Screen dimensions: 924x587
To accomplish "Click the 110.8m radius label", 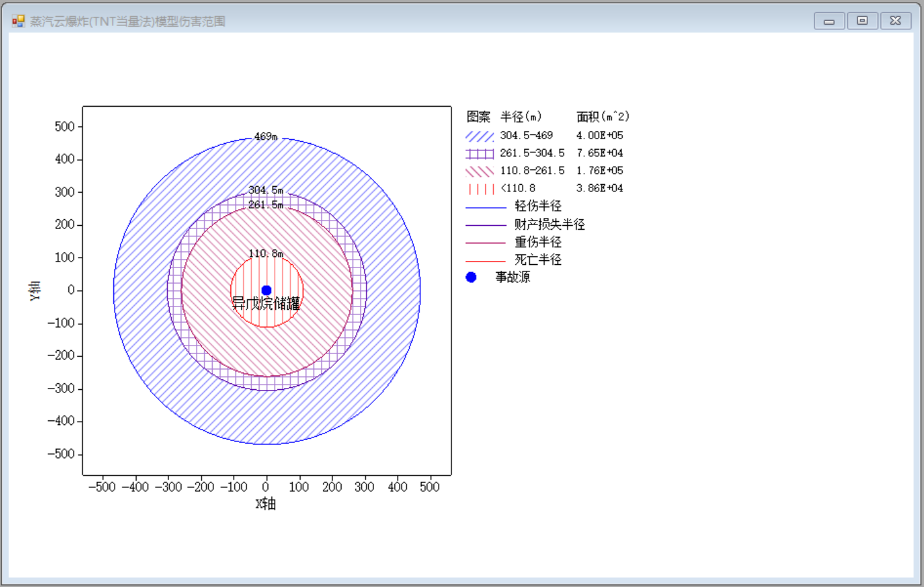I will point(265,254).
